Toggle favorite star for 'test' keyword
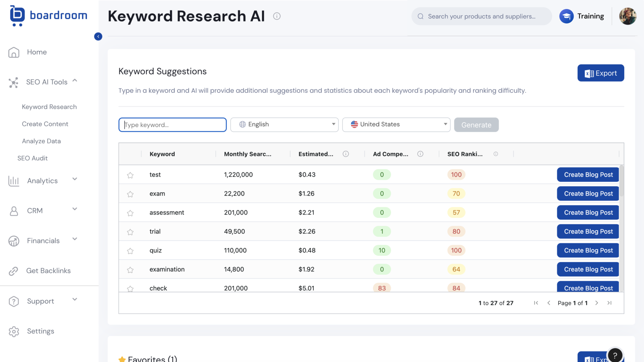The image size is (644, 362). [x=130, y=175]
